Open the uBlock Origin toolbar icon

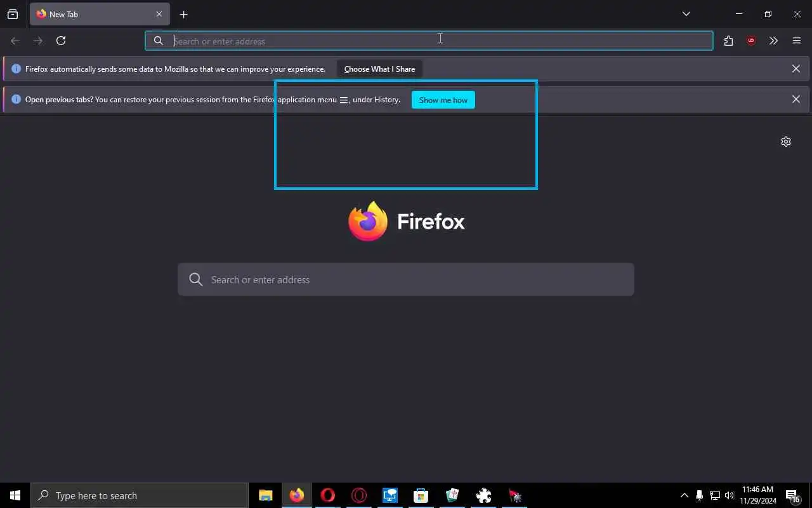point(751,41)
